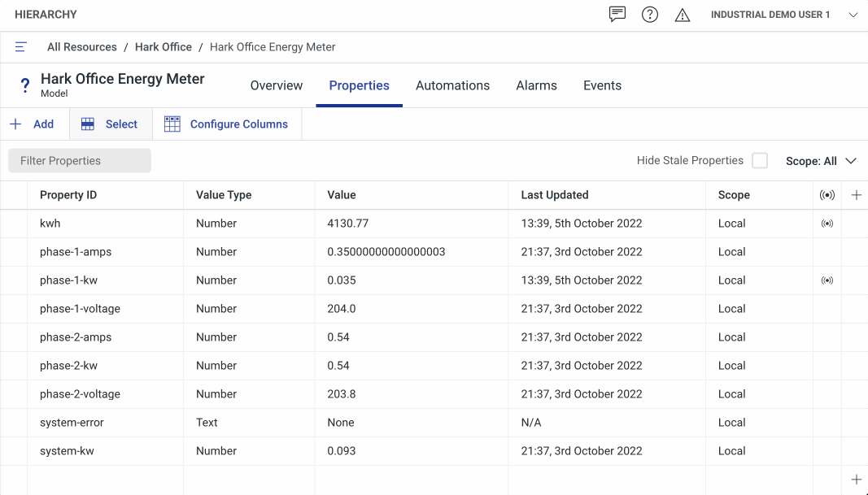Click the value 0.093
The image size is (868, 495).
[342, 451]
